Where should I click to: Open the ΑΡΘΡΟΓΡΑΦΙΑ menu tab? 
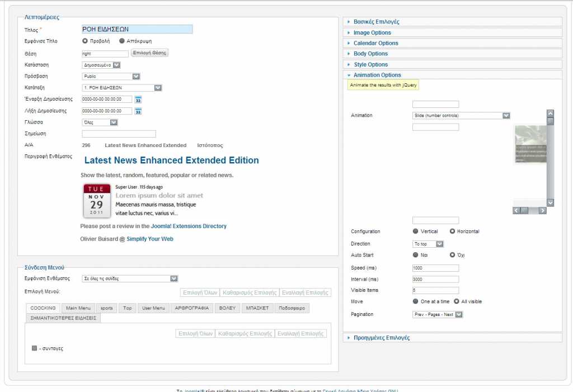191,308
